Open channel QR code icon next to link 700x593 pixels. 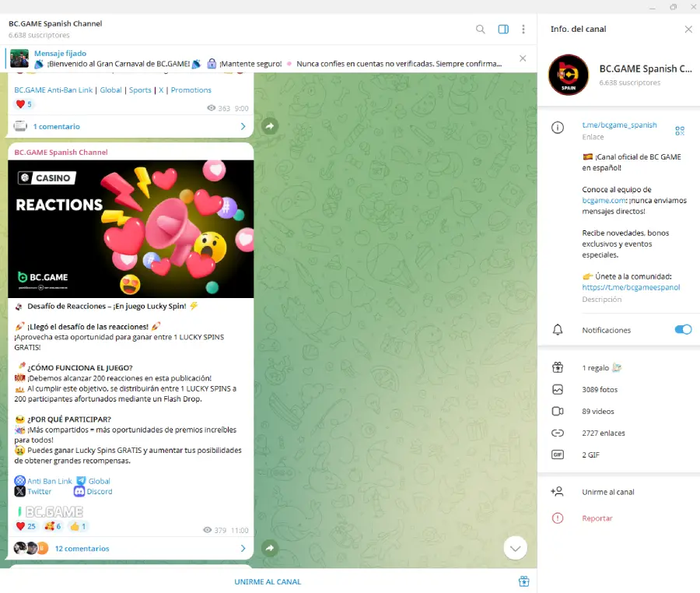tap(681, 128)
